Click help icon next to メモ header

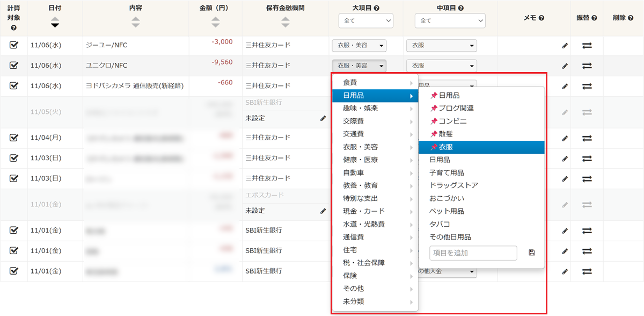point(541,18)
